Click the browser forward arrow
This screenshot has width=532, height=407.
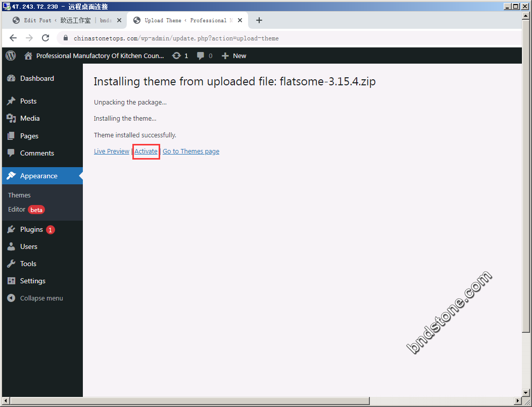[29, 38]
